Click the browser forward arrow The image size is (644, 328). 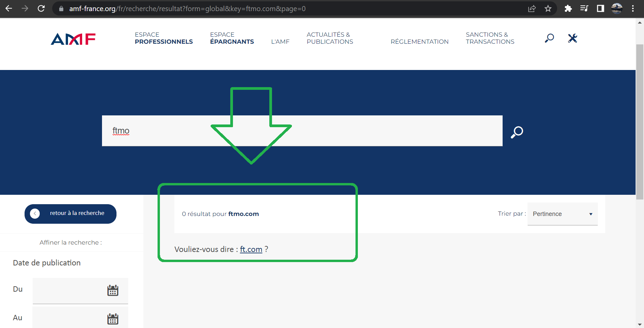click(25, 8)
